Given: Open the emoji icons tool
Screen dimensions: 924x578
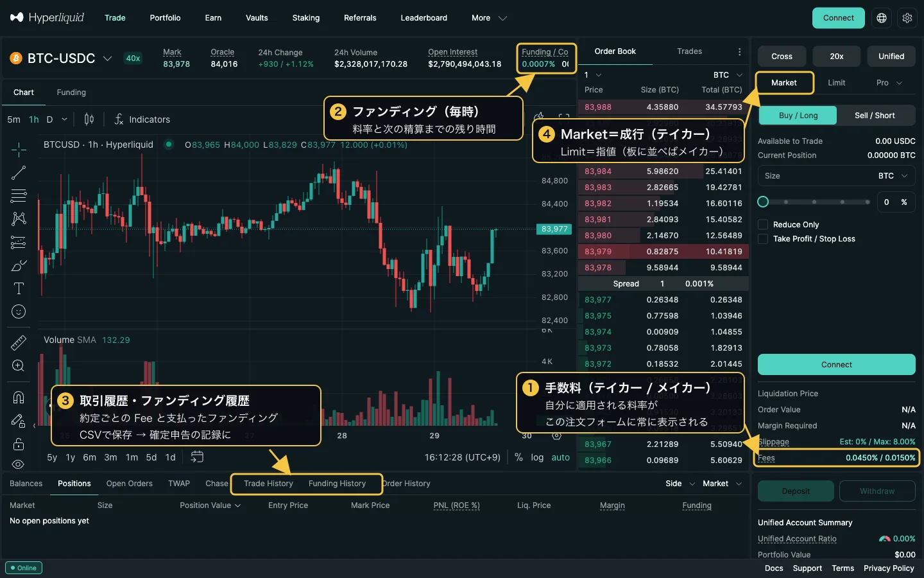Looking at the screenshot, I should pyautogui.click(x=19, y=311).
